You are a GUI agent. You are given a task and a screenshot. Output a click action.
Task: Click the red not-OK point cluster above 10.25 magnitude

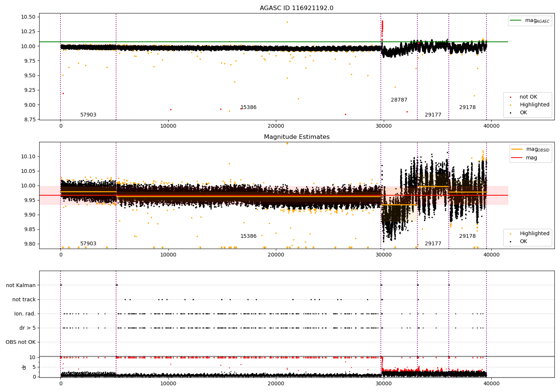coord(382,26)
